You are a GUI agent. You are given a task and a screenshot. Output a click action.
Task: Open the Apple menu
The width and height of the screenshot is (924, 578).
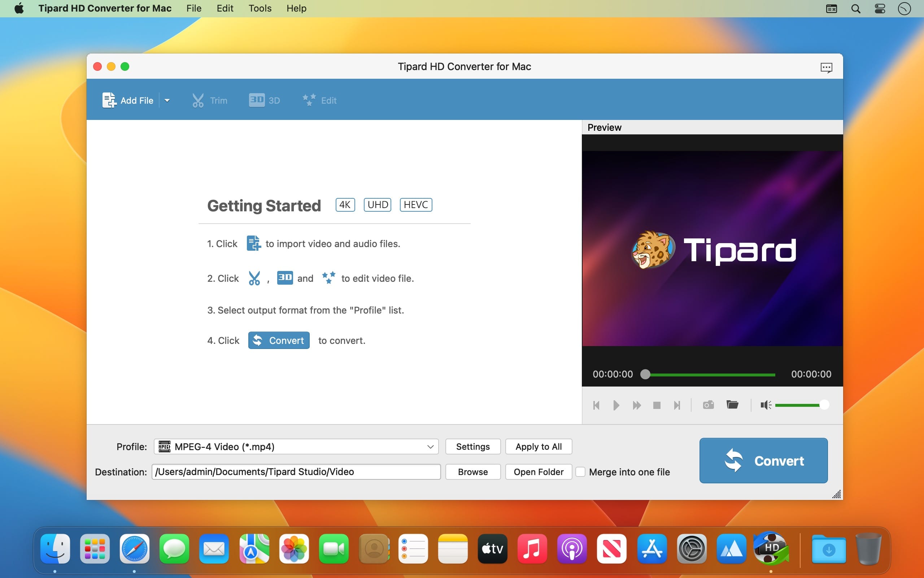pos(19,8)
